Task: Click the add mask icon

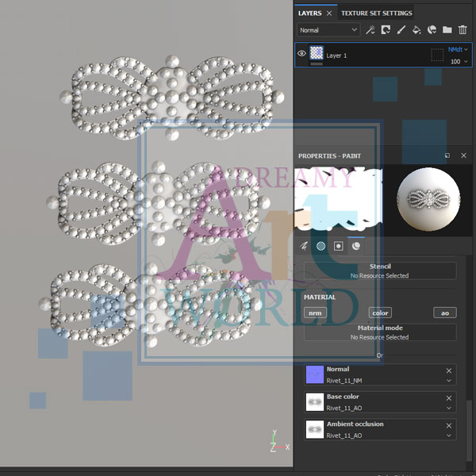Action: tap(386, 30)
